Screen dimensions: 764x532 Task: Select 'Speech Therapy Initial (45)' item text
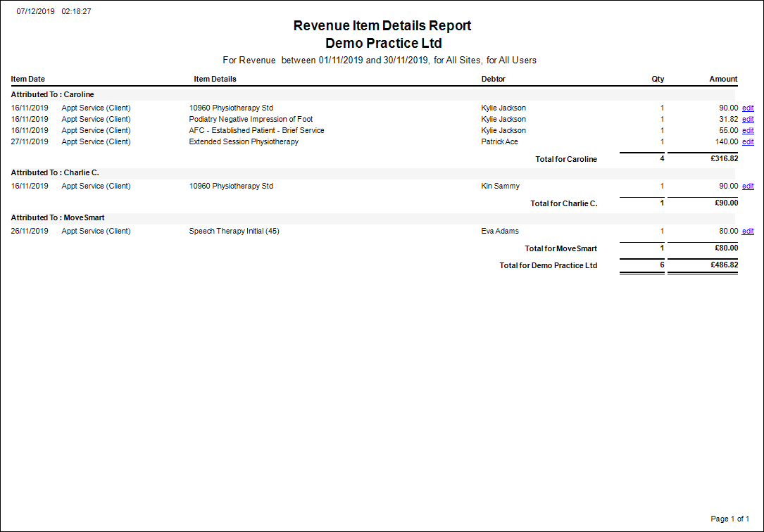[234, 232]
